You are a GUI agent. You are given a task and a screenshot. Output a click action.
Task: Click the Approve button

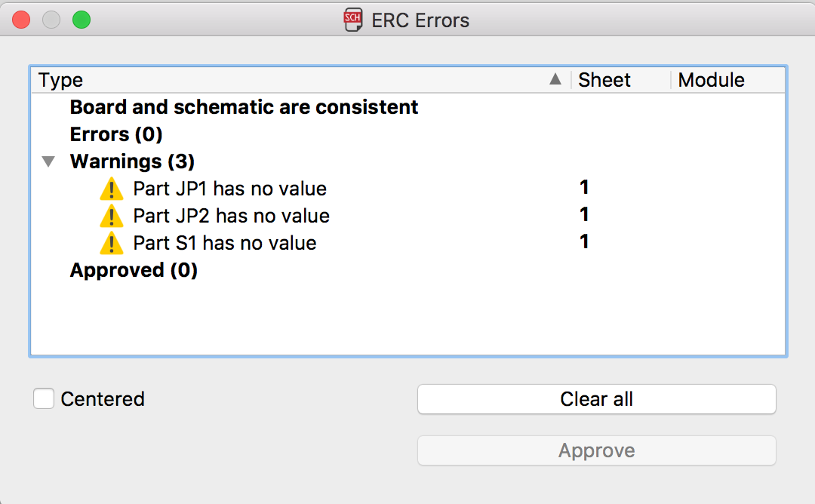597,450
